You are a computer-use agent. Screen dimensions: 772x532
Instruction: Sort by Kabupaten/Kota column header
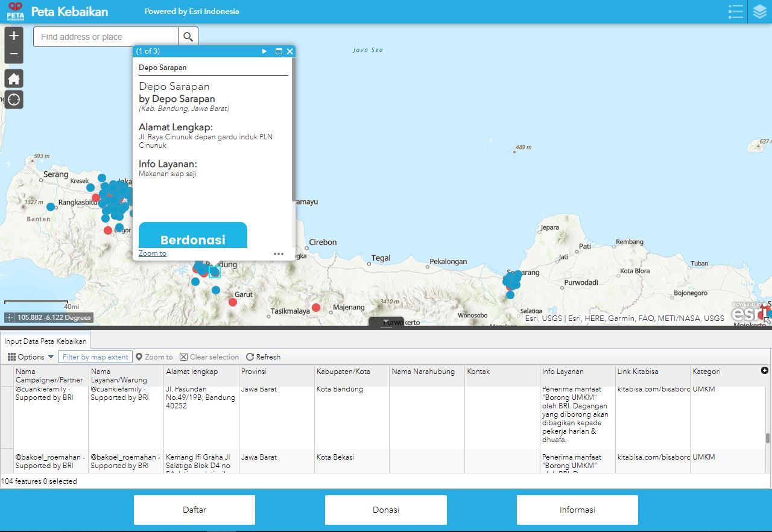[352, 376]
